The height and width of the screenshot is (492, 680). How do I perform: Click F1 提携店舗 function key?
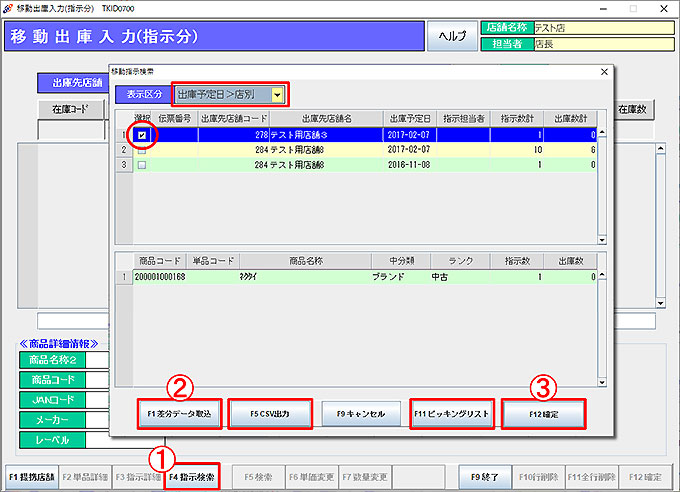(x=32, y=477)
